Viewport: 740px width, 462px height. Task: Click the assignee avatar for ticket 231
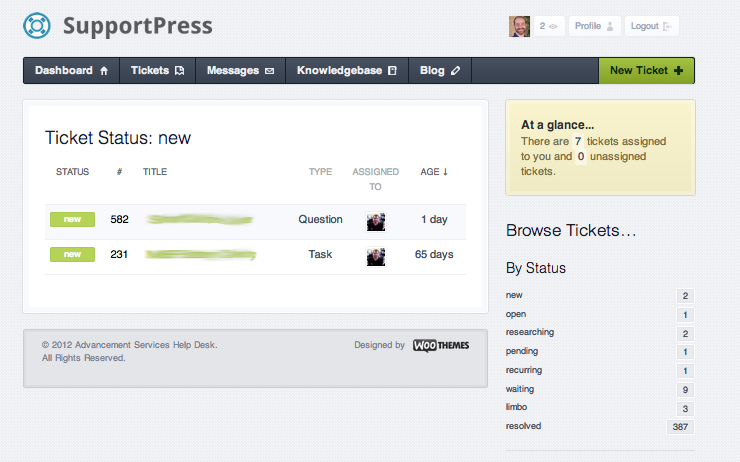[x=376, y=257]
